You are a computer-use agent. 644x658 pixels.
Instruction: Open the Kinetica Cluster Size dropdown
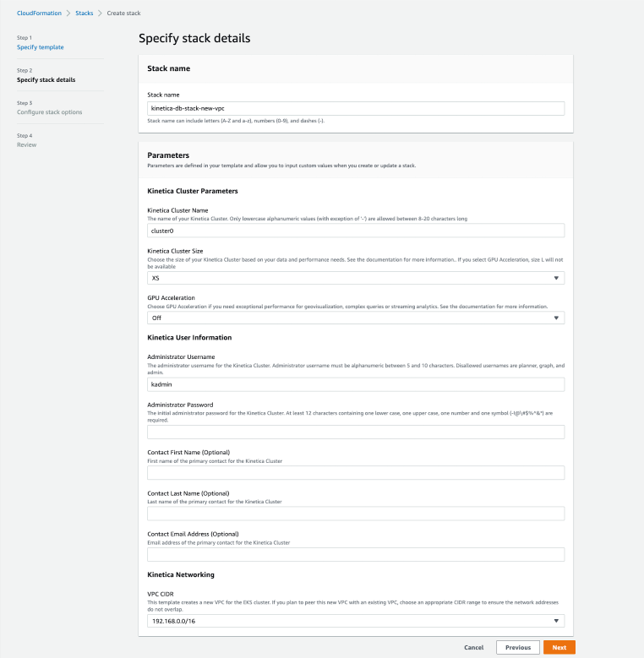click(x=356, y=278)
